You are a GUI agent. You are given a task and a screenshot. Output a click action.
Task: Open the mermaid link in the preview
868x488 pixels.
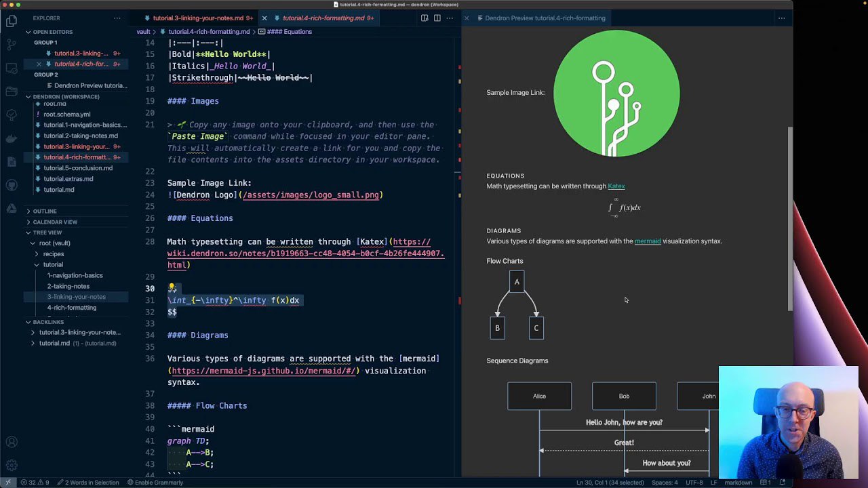pos(647,241)
